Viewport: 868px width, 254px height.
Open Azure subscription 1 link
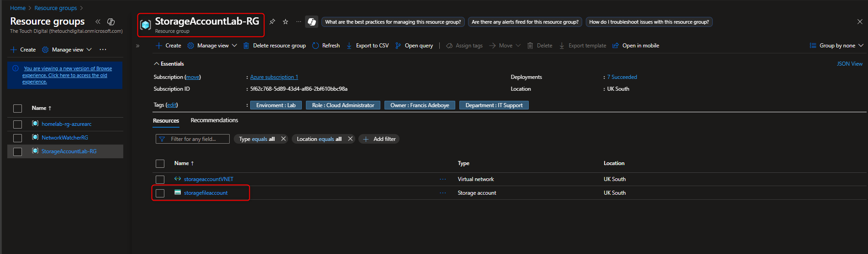(274, 77)
